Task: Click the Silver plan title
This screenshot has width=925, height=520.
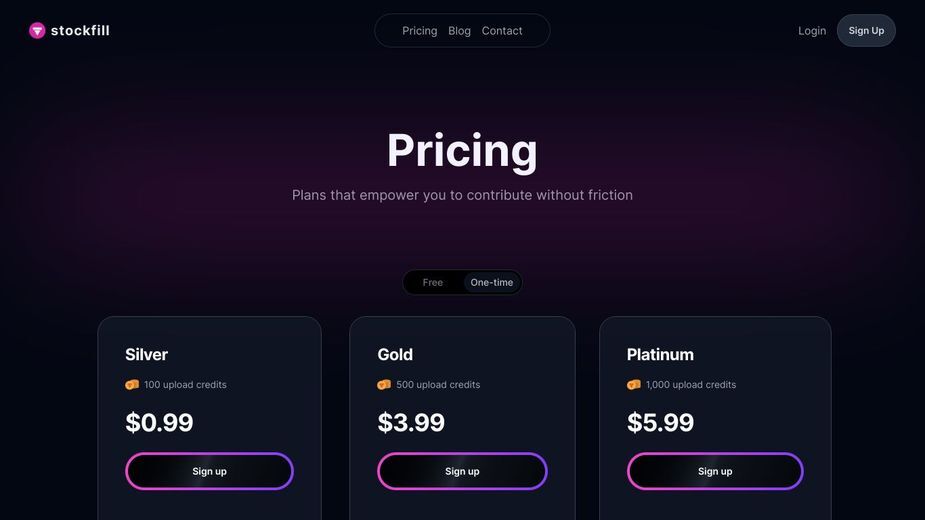Action: [x=146, y=355]
